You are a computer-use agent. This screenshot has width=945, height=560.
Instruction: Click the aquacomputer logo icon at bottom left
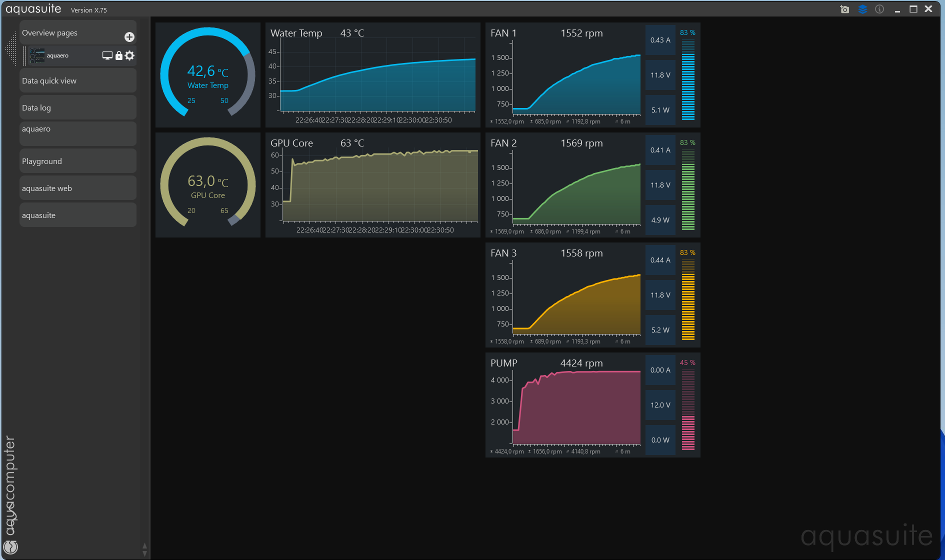10,547
